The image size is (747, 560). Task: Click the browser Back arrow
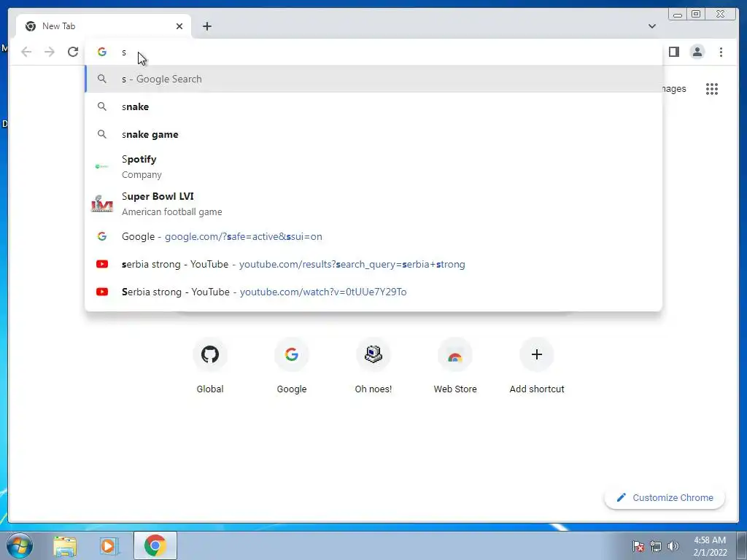click(26, 52)
